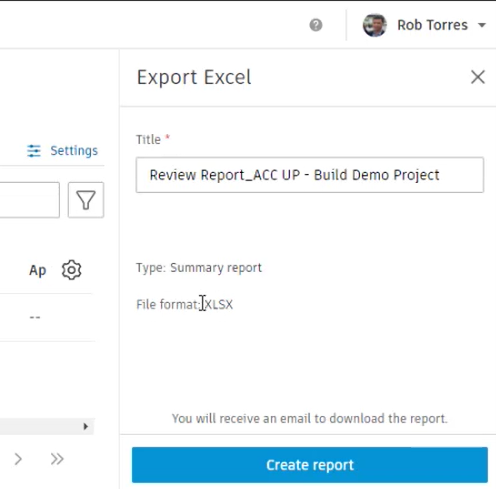Click the sliders icon beside Settings

(34, 151)
